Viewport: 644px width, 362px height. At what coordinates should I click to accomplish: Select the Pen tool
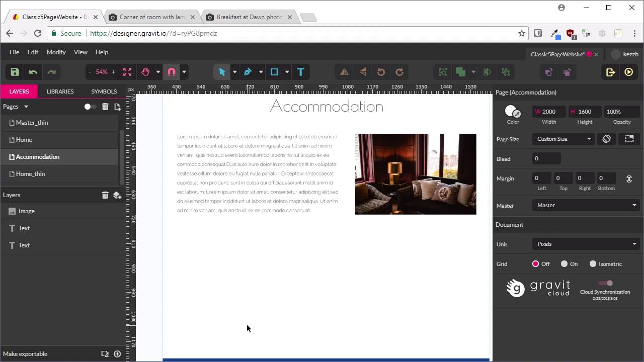(x=248, y=72)
